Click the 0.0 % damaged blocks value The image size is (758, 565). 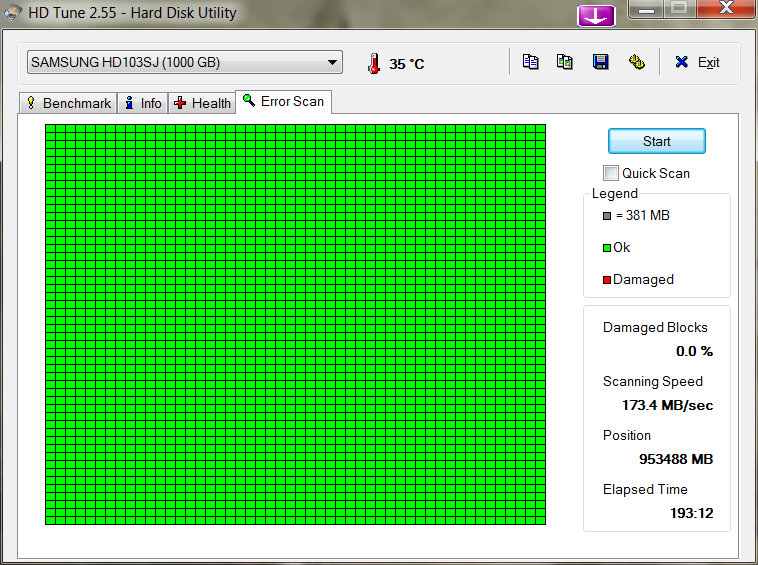coord(694,351)
